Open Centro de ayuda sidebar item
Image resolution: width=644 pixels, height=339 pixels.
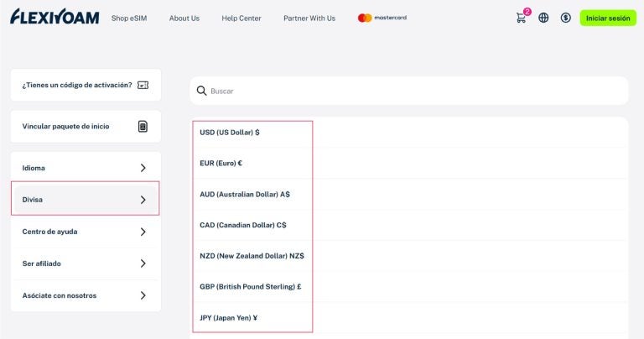(86, 232)
